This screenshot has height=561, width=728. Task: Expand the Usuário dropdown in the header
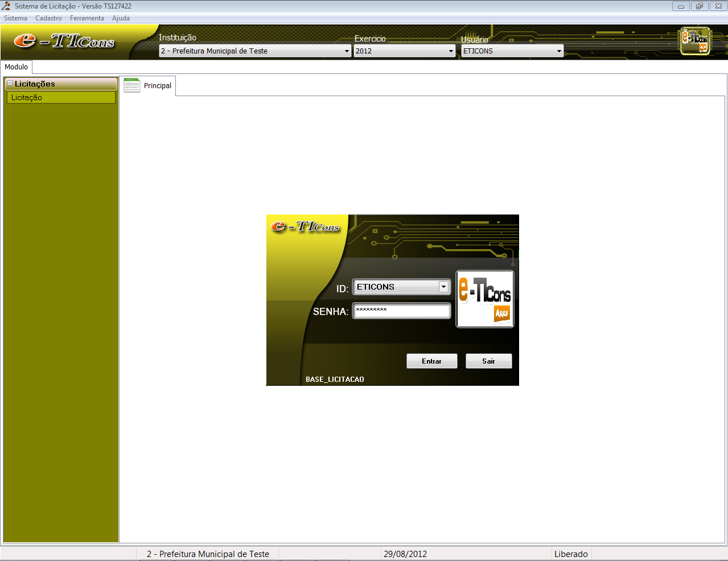[559, 51]
